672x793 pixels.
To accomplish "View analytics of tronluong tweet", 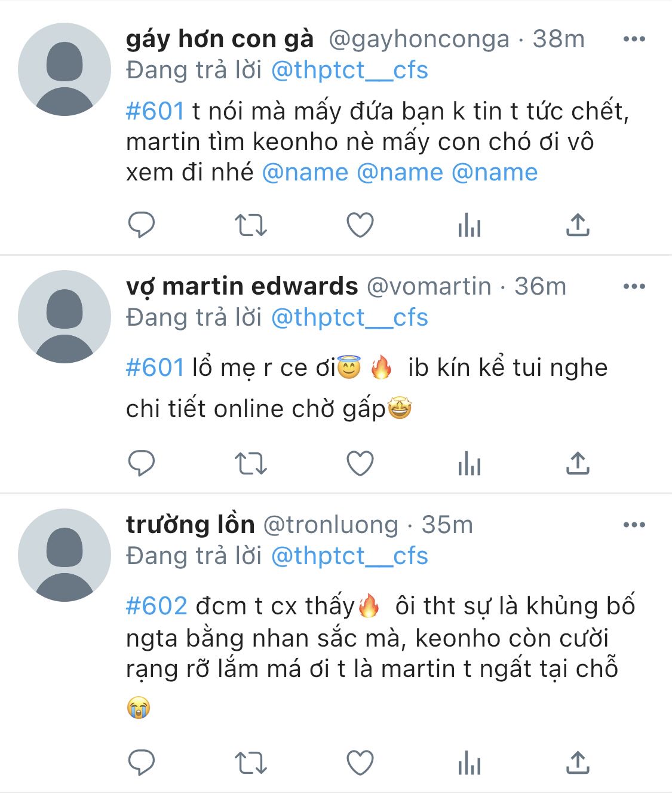I will tap(469, 763).
